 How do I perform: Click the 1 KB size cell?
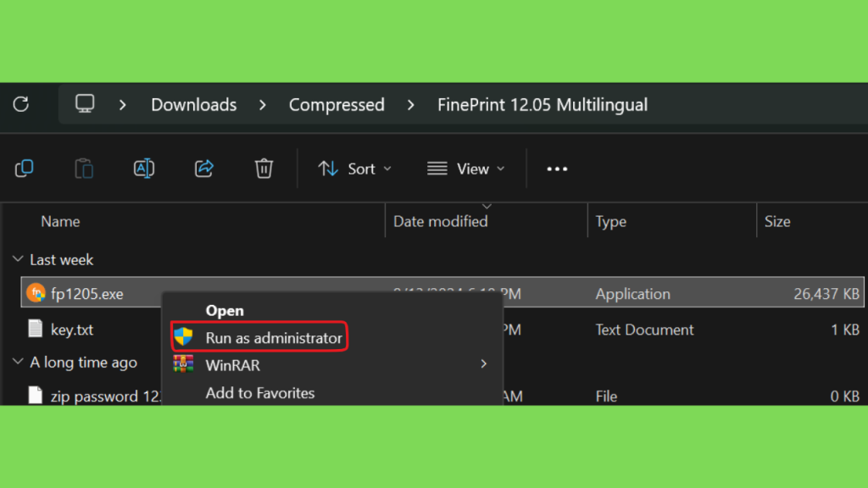845,330
